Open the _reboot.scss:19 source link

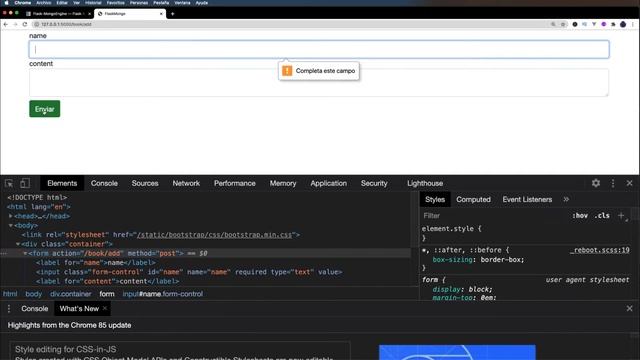pos(600,250)
